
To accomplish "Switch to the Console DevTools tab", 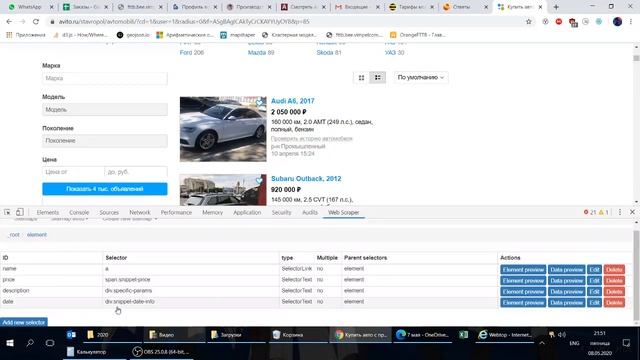I will 79,213.
